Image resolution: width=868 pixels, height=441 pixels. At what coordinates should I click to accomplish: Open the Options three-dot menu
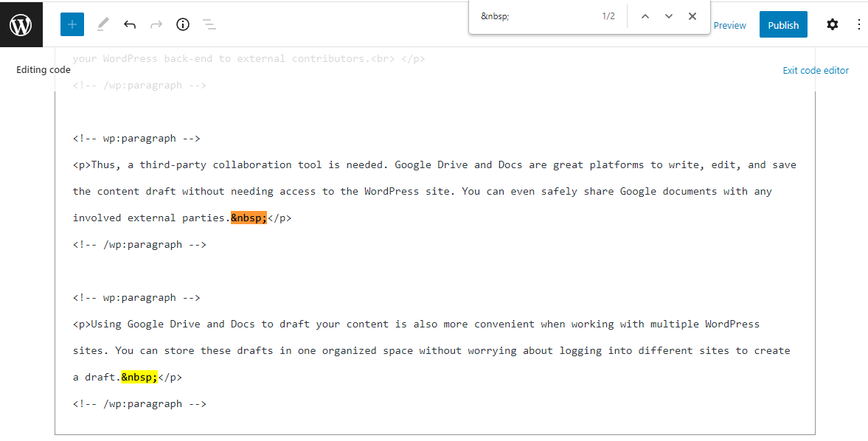859,24
